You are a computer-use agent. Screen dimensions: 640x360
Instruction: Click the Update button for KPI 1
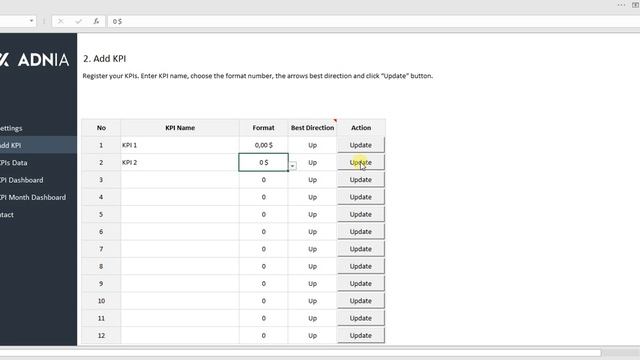[x=361, y=145]
